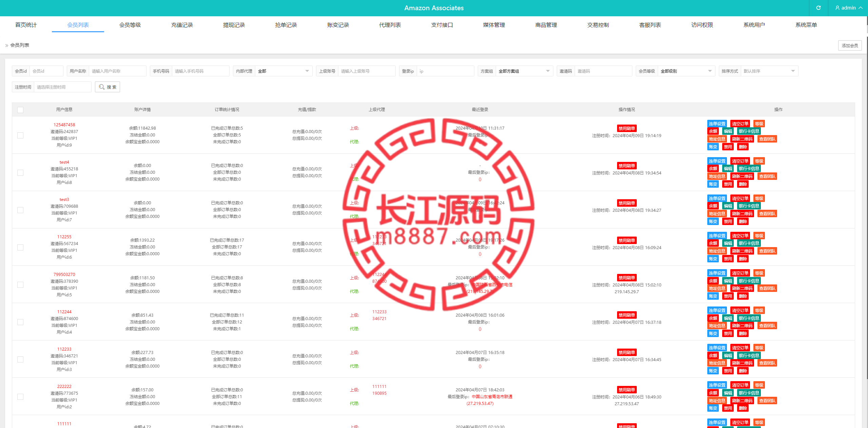Click 禁用刷单 for user 125487458
This screenshot has width=868, height=428.
627,128
